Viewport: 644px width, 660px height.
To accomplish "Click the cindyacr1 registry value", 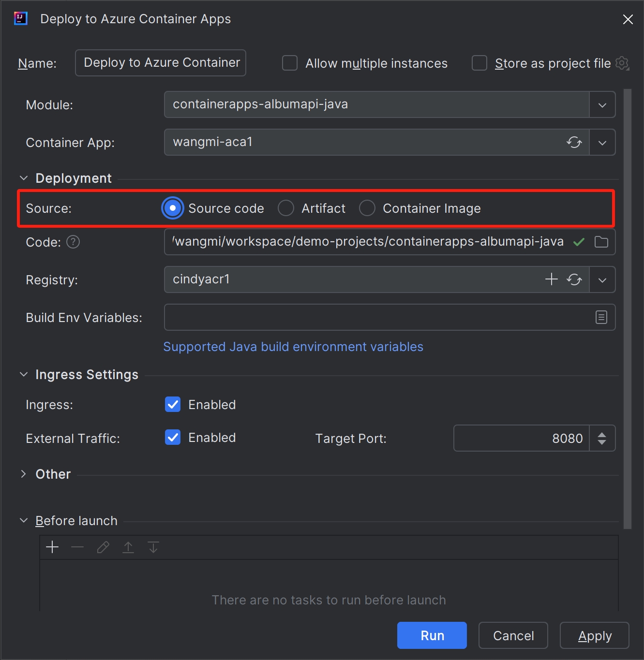I will tap(201, 279).
